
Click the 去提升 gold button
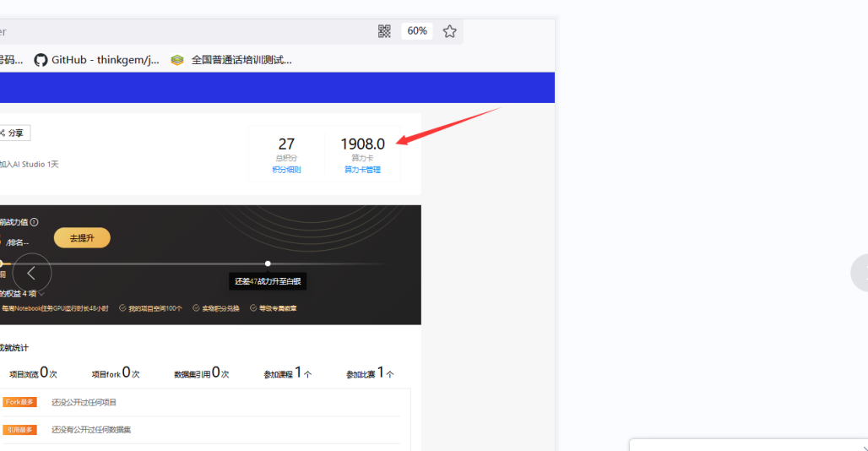(82, 238)
